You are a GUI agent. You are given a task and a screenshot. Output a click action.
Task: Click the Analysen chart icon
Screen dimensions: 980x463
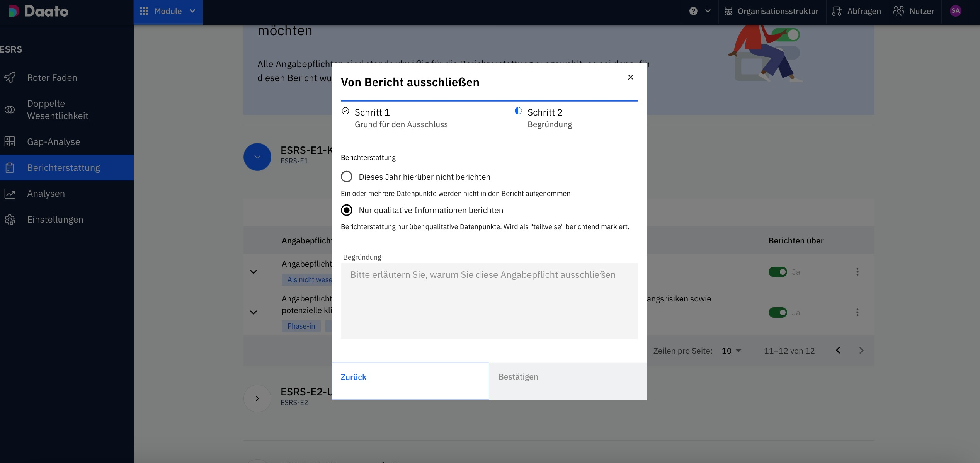tap(10, 194)
